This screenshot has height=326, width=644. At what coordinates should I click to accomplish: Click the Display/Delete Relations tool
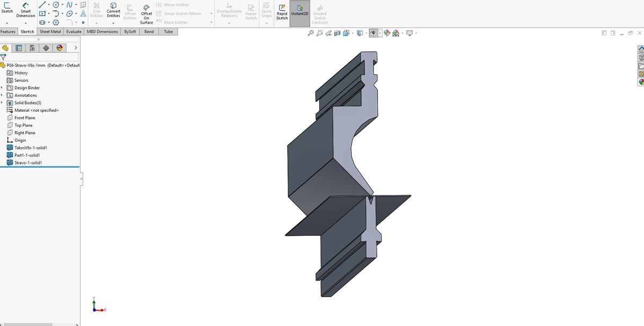click(x=229, y=10)
